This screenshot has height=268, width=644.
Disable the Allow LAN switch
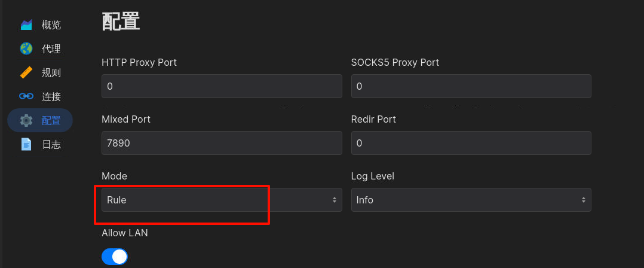115,257
